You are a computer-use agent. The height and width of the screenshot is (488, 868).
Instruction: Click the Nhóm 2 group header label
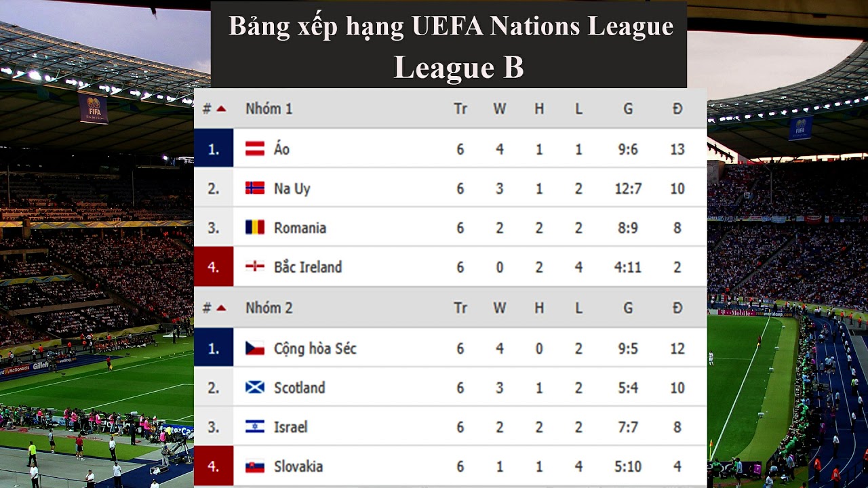269,308
